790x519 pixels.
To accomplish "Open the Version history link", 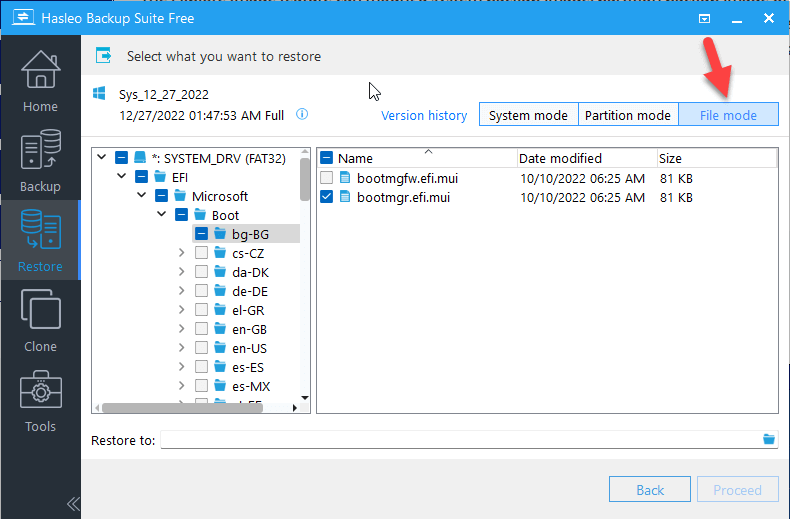I will [x=424, y=115].
